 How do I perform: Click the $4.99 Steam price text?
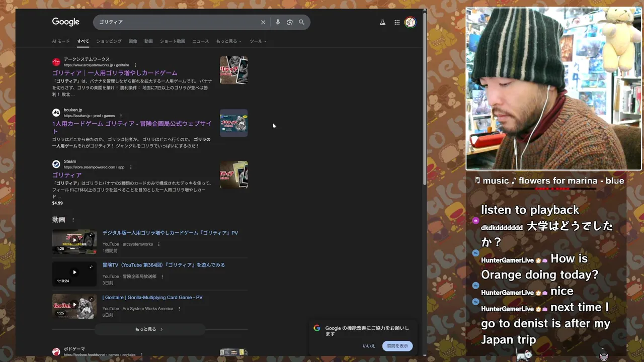(x=57, y=203)
